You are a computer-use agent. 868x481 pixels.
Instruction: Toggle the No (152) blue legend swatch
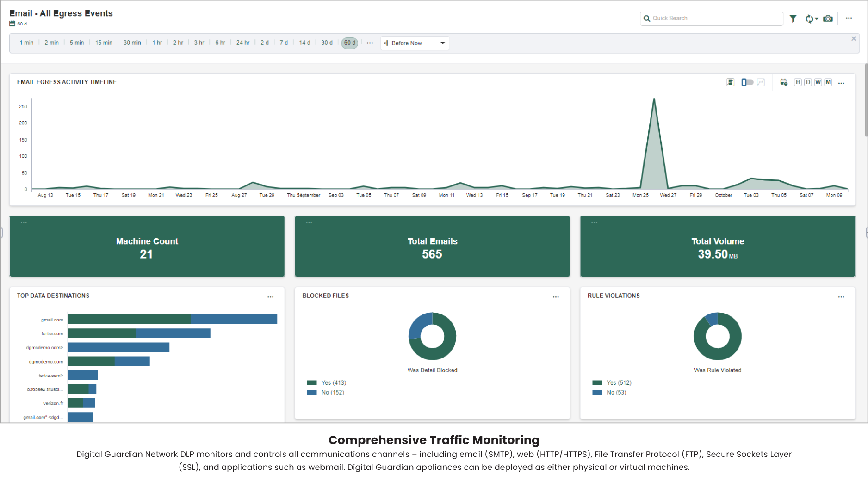[x=312, y=393]
